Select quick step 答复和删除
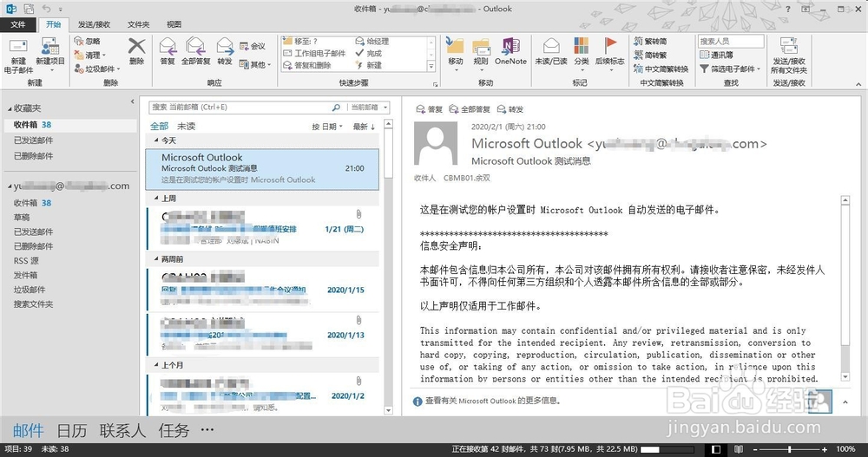The width and height of the screenshot is (868, 457). 306,65
